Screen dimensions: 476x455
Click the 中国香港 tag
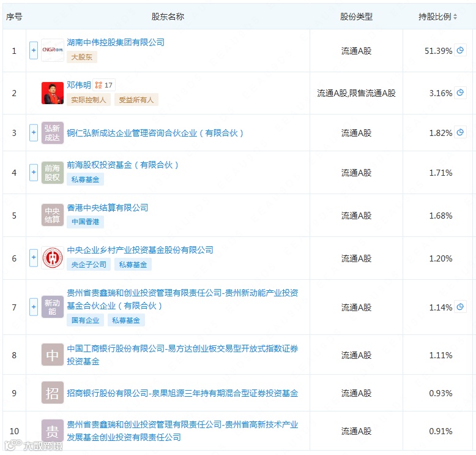85,222
